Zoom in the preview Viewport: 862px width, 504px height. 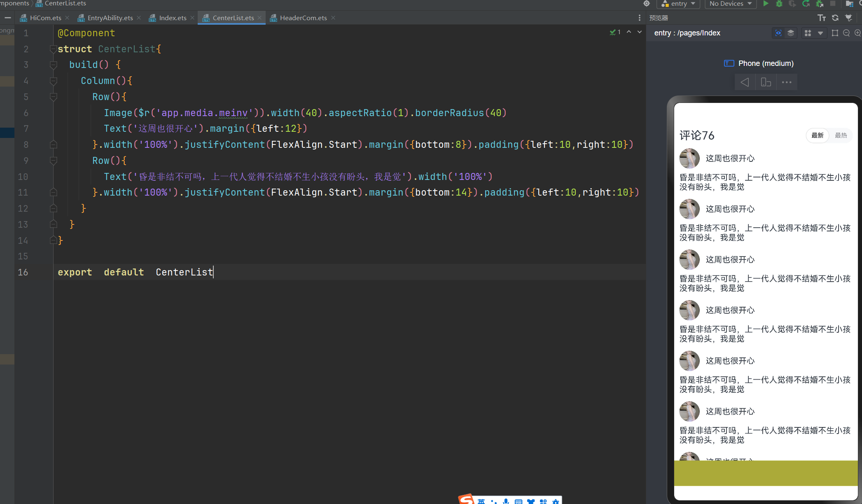857,33
